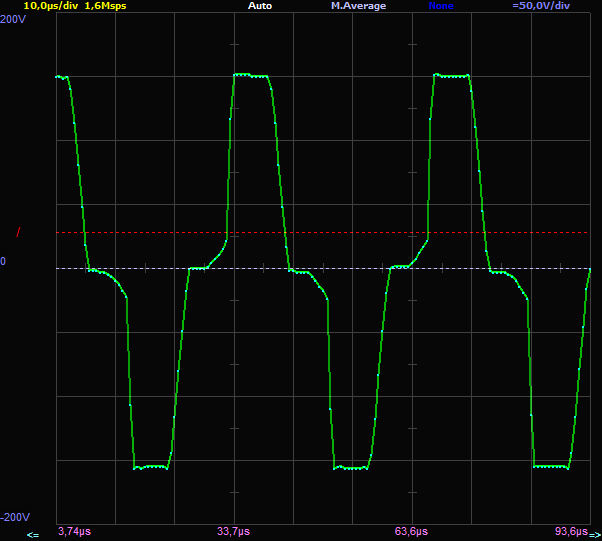Click the right scroll arrow at bottom
Screen dimensions: 602x541
(x=594, y=535)
